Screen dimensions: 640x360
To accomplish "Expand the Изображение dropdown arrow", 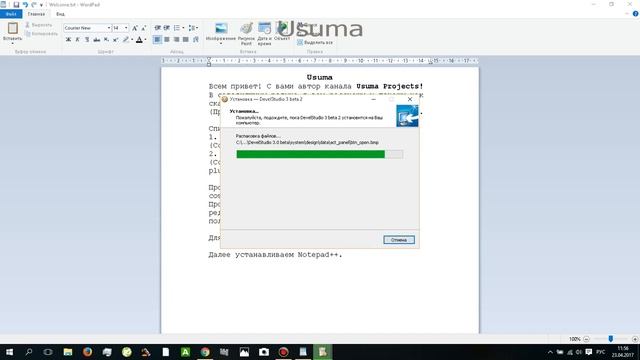I will click(221, 43).
